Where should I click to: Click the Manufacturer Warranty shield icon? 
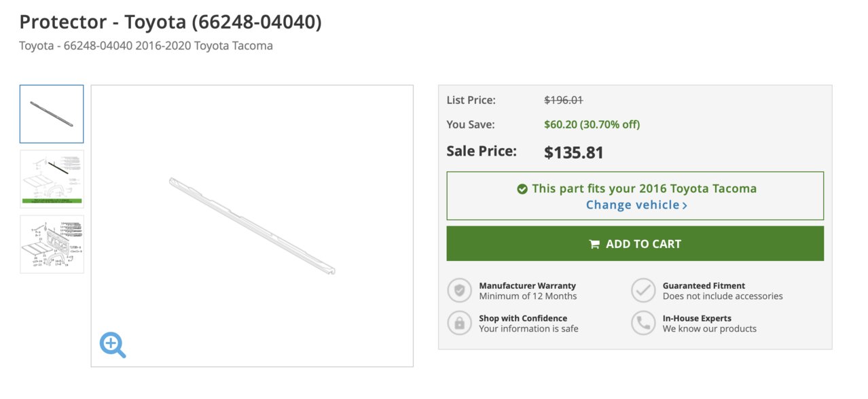point(460,290)
